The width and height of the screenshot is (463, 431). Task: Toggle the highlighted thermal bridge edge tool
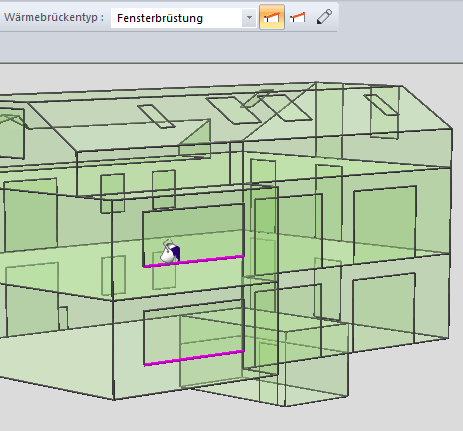click(272, 17)
